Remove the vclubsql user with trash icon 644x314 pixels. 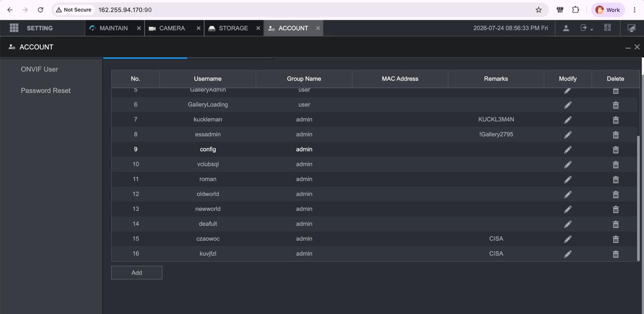pyautogui.click(x=615, y=165)
